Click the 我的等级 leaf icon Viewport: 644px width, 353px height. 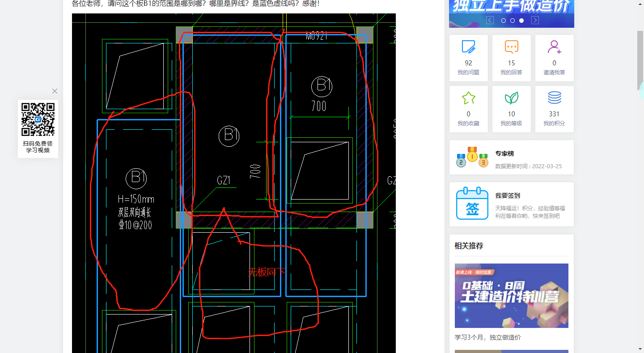click(x=511, y=98)
